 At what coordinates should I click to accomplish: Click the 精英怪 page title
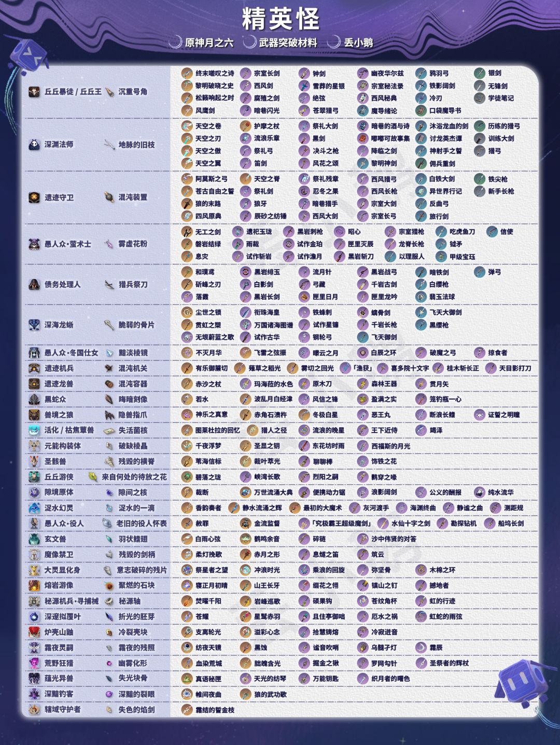click(281, 19)
